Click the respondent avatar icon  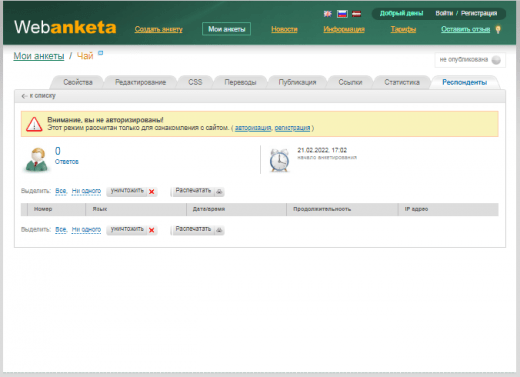pyautogui.click(x=36, y=160)
